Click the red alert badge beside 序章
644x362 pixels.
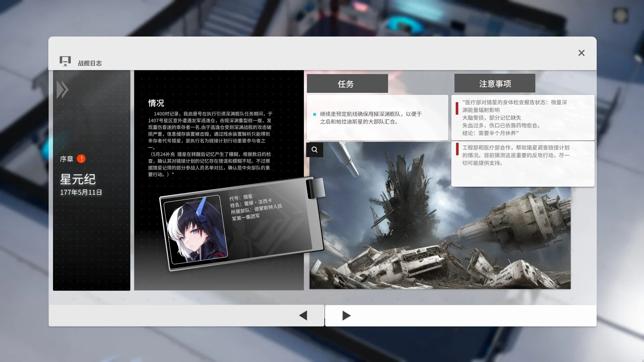81,159
